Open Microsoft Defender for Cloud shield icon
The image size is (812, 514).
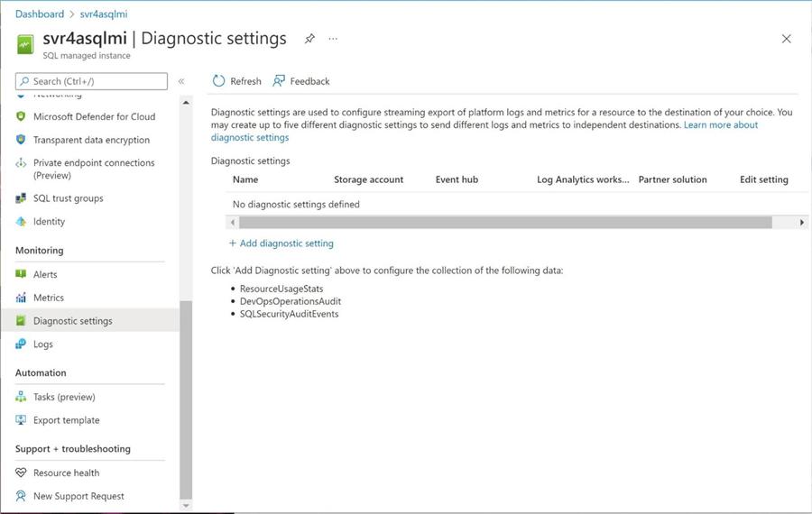coord(21,116)
